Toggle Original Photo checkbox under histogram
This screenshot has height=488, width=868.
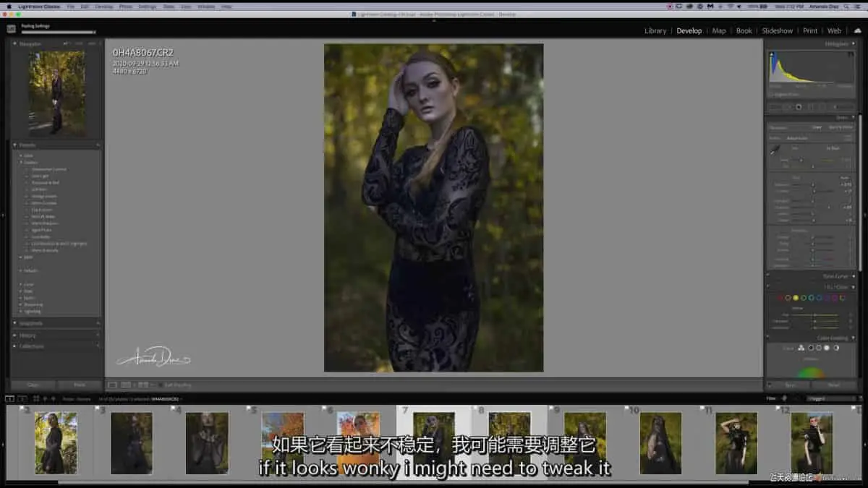[771, 94]
